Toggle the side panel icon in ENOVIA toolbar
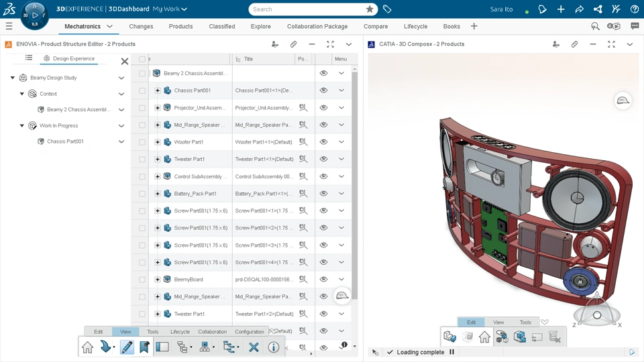 coord(162,347)
